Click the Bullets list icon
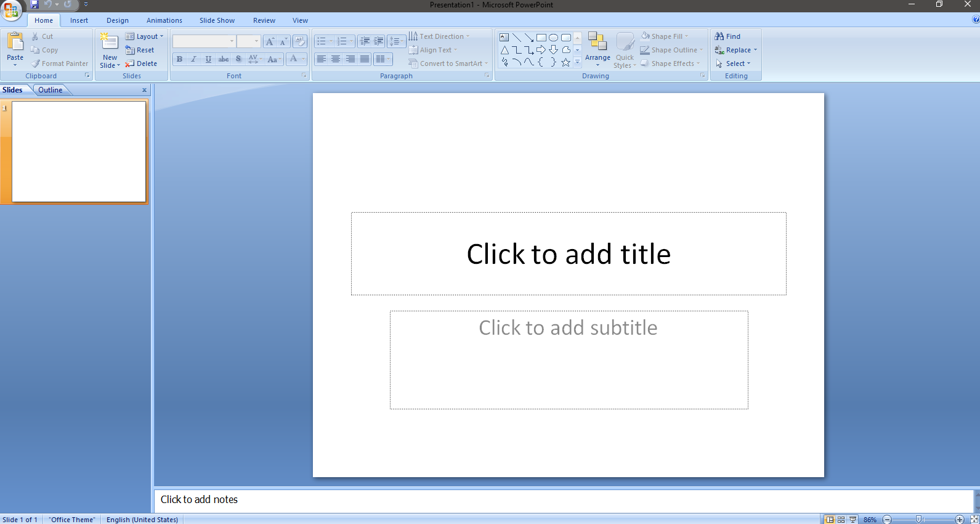Screen dimensions: 980x524 click(x=321, y=41)
